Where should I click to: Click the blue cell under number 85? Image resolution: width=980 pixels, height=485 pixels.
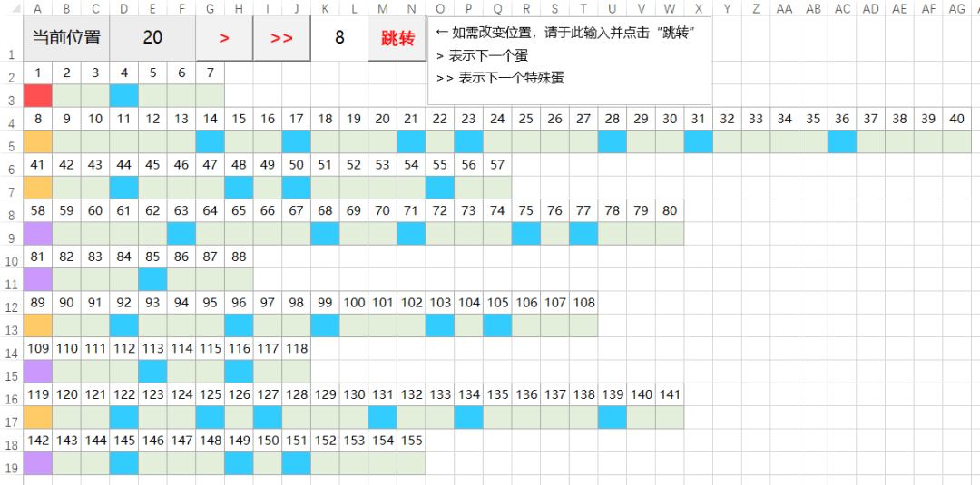pos(153,279)
